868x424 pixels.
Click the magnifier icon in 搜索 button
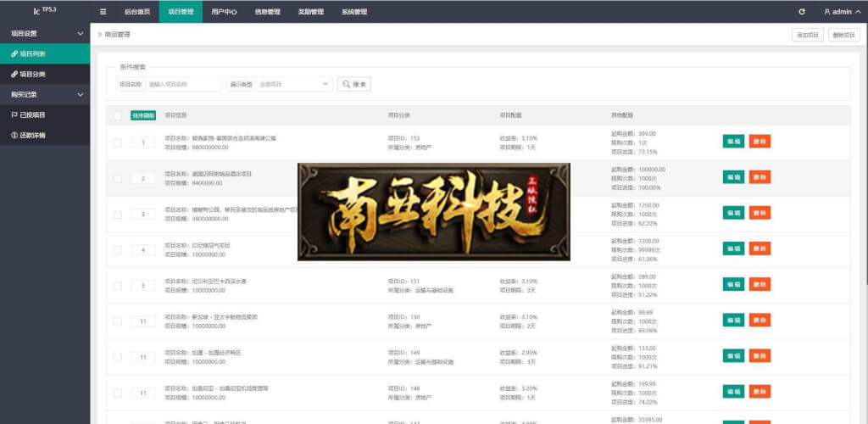click(x=347, y=84)
